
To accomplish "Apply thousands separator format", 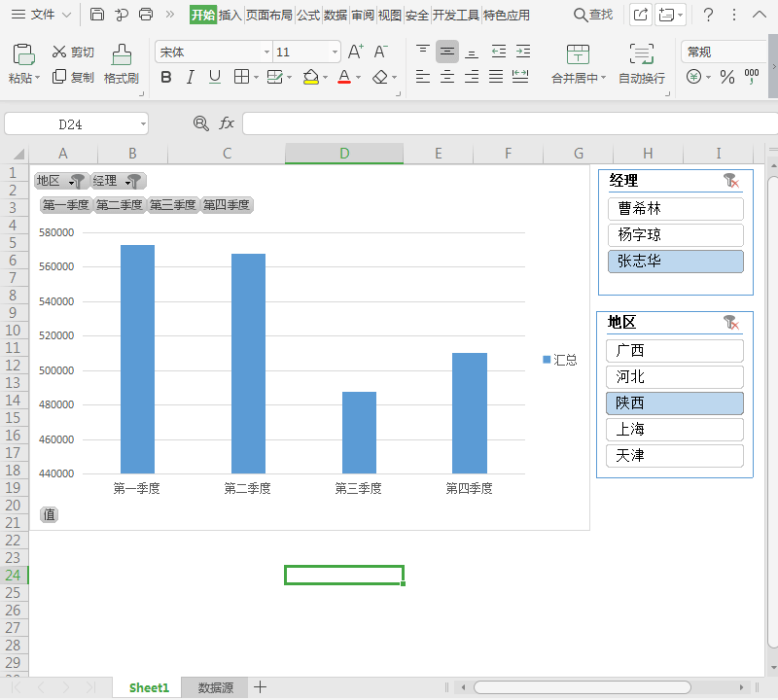I will 752,77.
